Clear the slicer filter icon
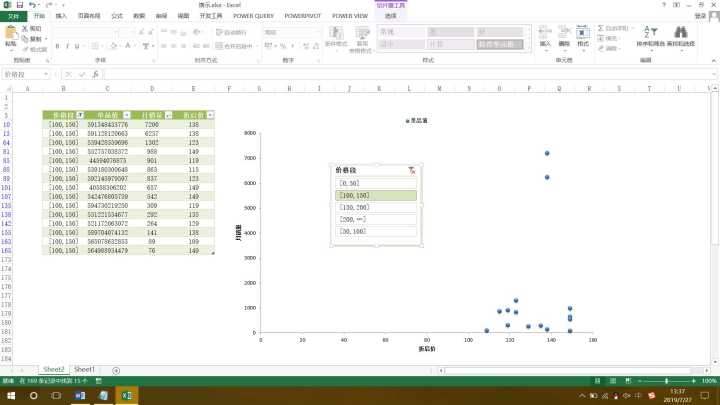The image size is (720, 405). coord(411,171)
